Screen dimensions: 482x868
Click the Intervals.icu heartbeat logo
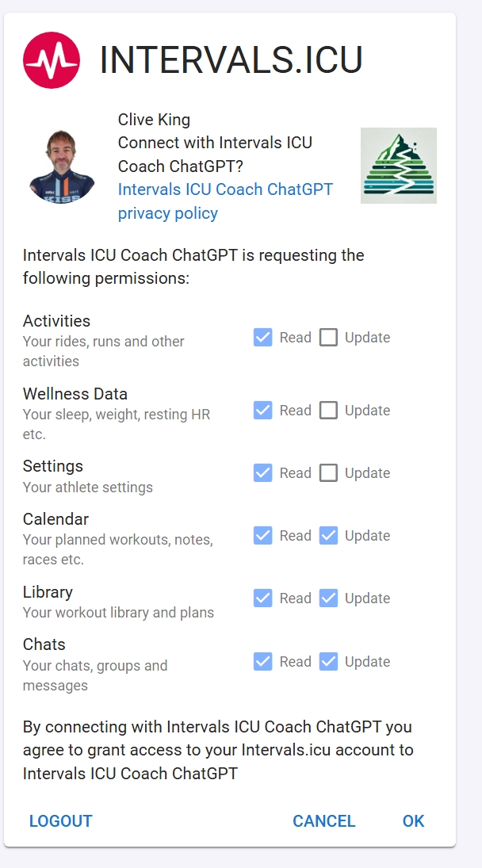click(51, 59)
